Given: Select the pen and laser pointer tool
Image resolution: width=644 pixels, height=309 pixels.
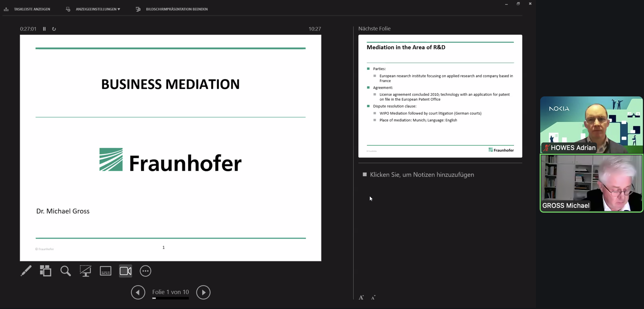Looking at the screenshot, I should (26, 271).
